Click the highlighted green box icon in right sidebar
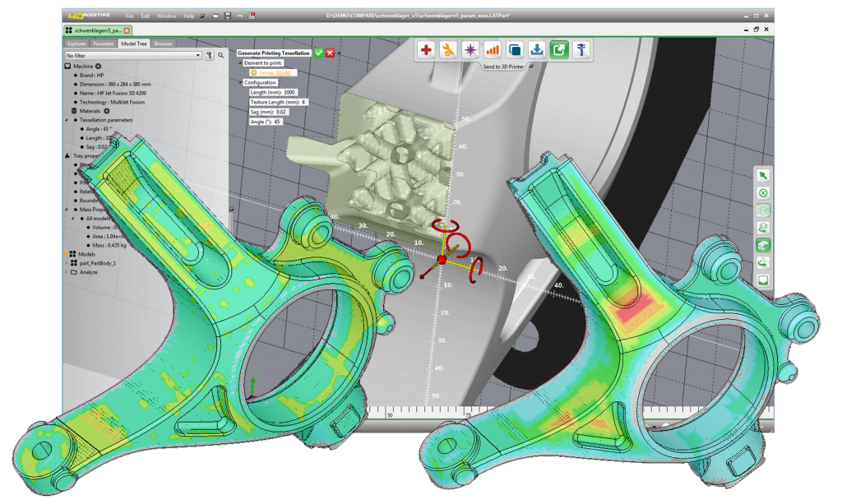 click(763, 245)
